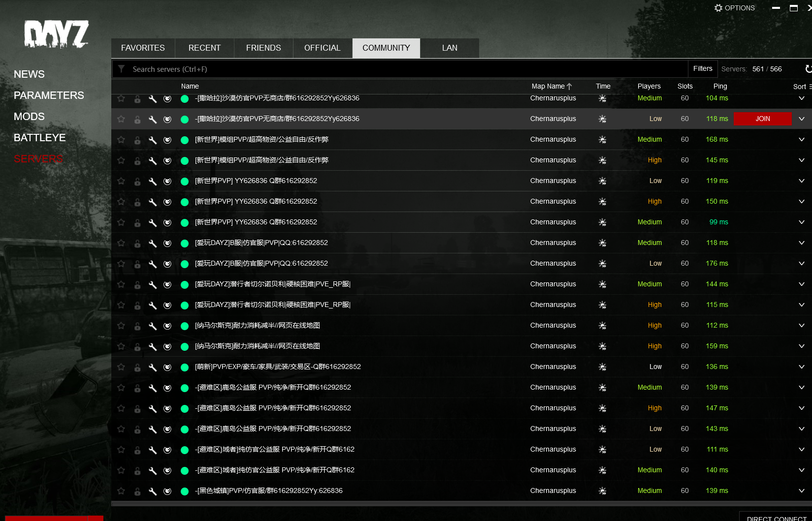The image size is (812, 521).
Task: Open the Filters panel button
Action: pyautogui.click(x=702, y=69)
